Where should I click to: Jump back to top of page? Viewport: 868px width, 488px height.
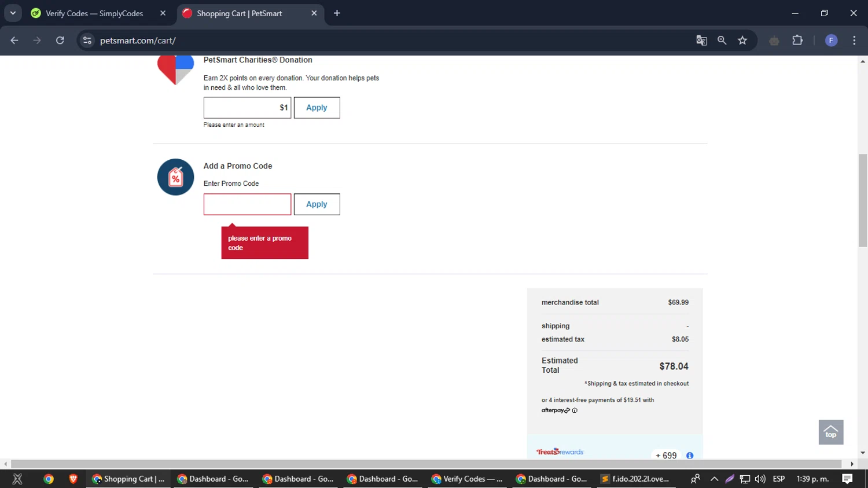(831, 432)
